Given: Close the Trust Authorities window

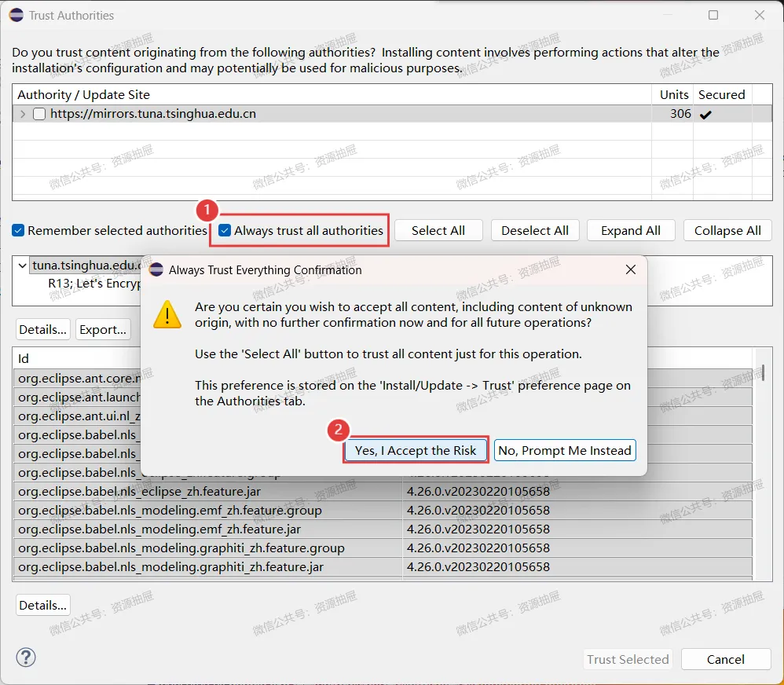Looking at the screenshot, I should pos(760,15).
